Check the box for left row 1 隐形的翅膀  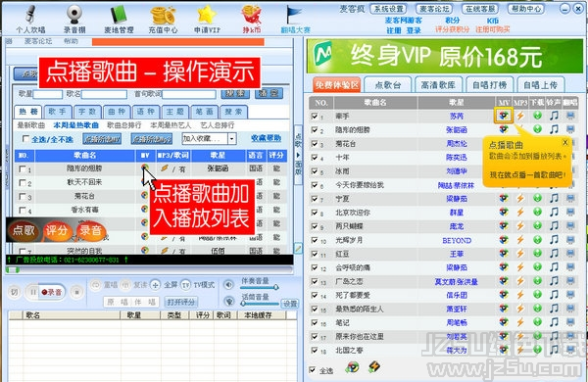click(x=23, y=169)
